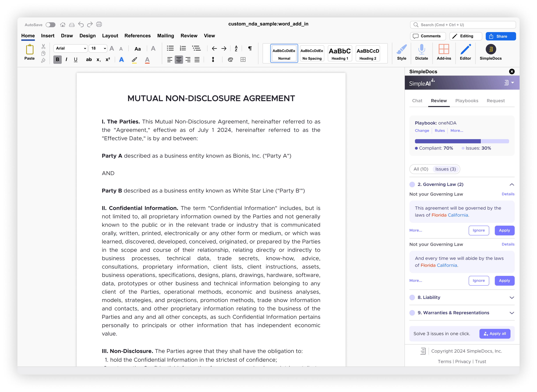This screenshot has width=537, height=392.
Task: Click the Change playbook link
Action: click(x=422, y=130)
